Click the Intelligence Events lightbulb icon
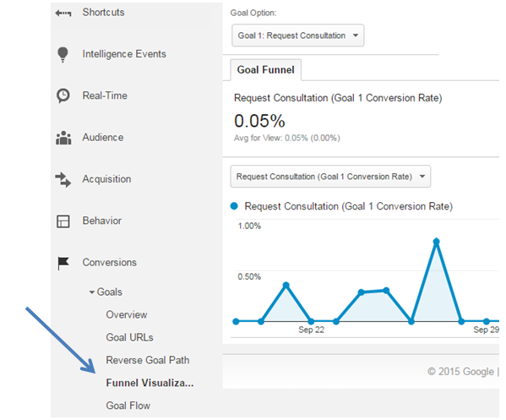The image size is (506, 420). [63, 54]
